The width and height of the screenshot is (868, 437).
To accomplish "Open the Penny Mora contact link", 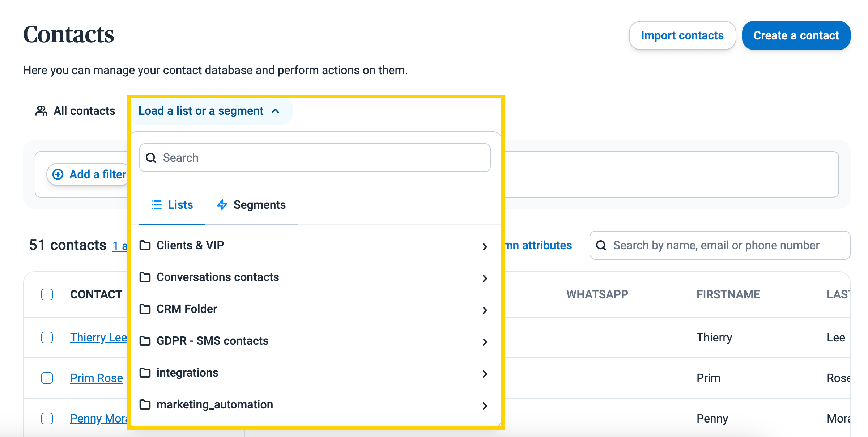I will tap(98, 418).
